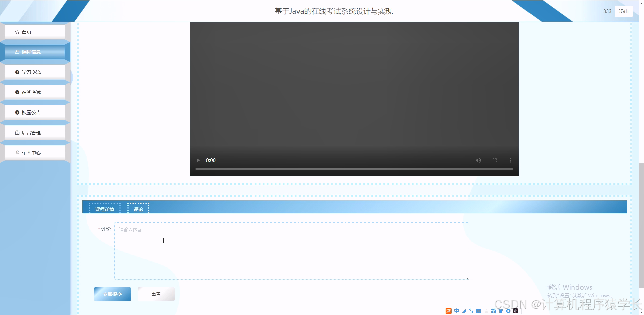Screen dimensions: 644x315
Task: Open the video's three-dot options menu
Action: coord(511,160)
